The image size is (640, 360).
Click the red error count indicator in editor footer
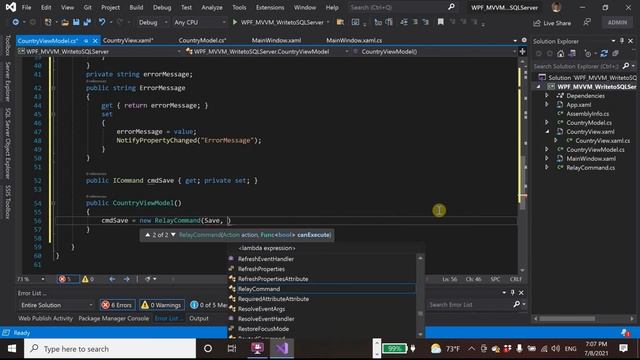click(x=65, y=279)
